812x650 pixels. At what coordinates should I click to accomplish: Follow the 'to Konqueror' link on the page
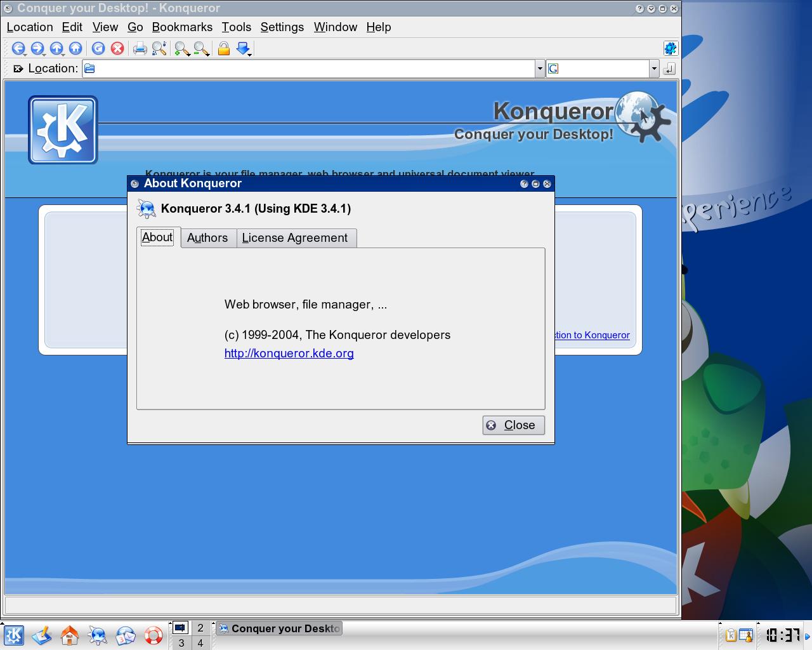[593, 335]
